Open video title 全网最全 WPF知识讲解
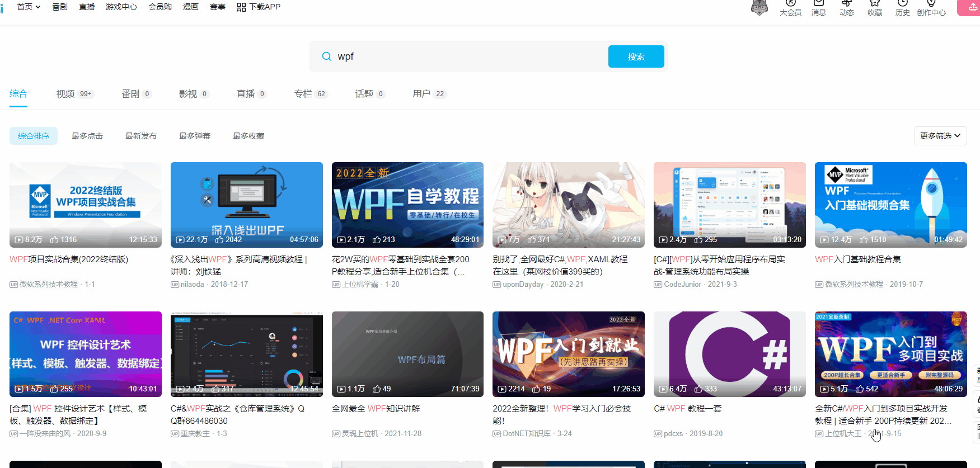The height and width of the screenshot is (468, 980). tap(376, 409)
